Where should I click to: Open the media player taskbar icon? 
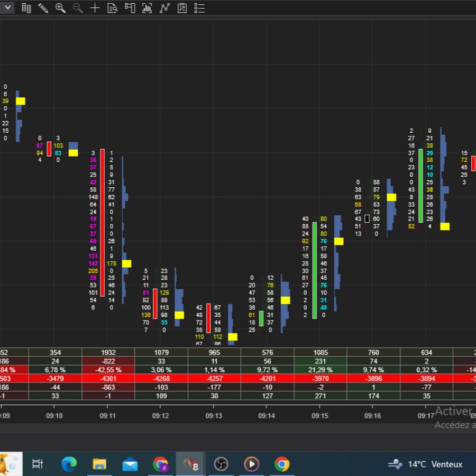click(x=251, y=464)
